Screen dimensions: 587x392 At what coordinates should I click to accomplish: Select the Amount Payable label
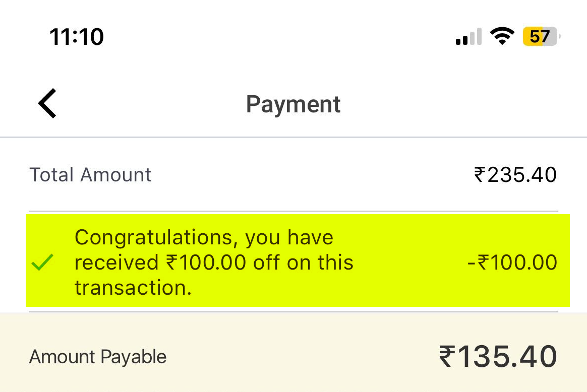click(98, 357)
